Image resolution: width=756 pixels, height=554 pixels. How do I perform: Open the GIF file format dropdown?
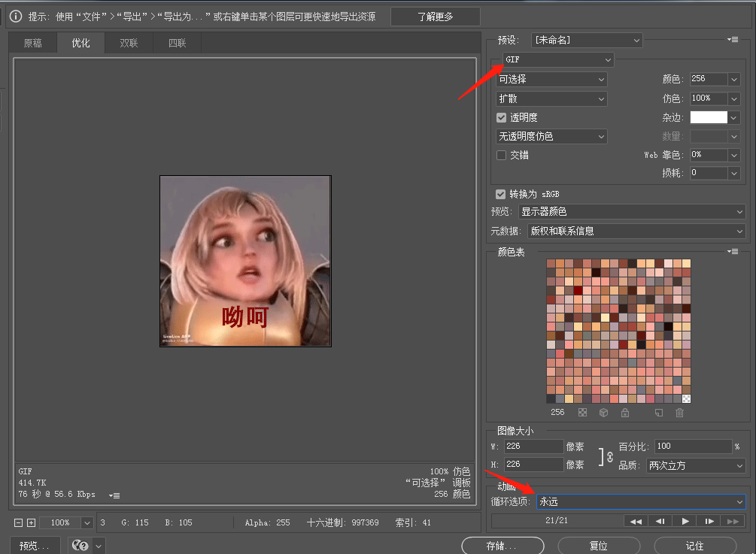coord(558,59)
